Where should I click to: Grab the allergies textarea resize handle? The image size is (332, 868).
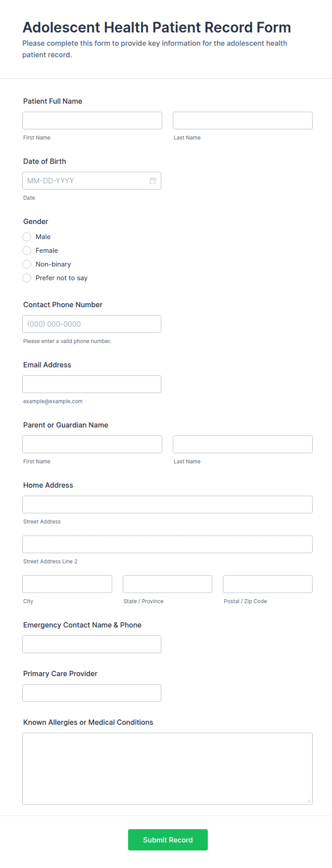click(x=309, y=801)
